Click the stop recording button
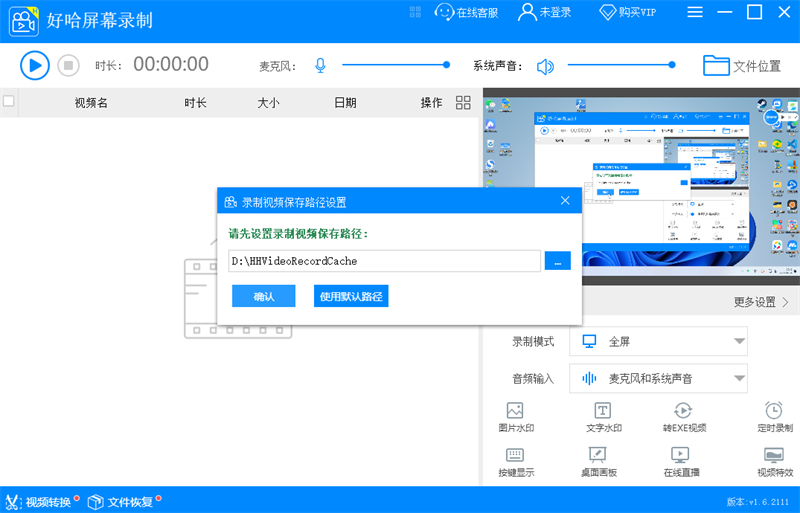Viewport: 800px width, 513px height. [x=68, y=65]
